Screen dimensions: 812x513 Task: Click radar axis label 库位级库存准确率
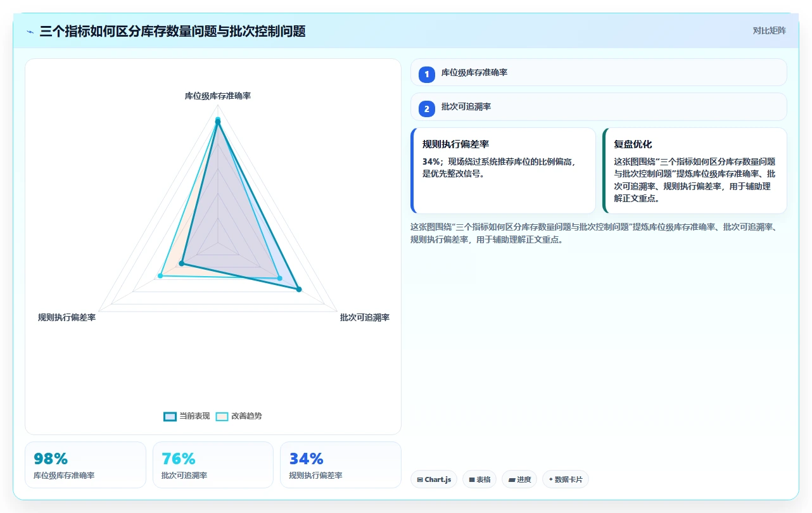[218, 96]
